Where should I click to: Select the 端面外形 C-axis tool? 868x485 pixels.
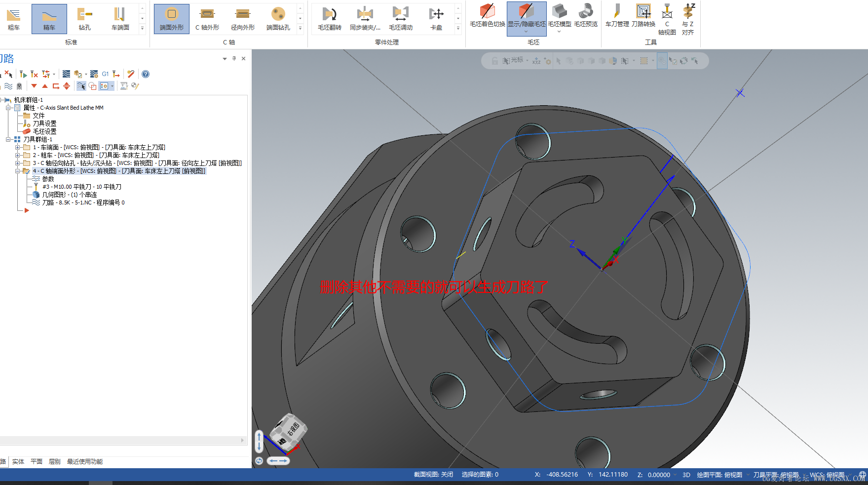(x=172, y=19)
